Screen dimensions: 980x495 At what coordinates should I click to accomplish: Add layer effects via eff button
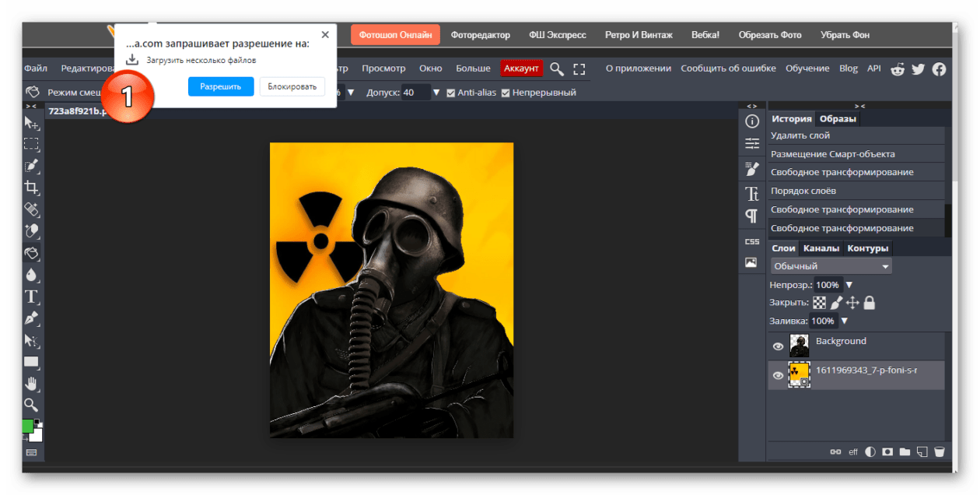pyautogui.click(x=852, y=451)
